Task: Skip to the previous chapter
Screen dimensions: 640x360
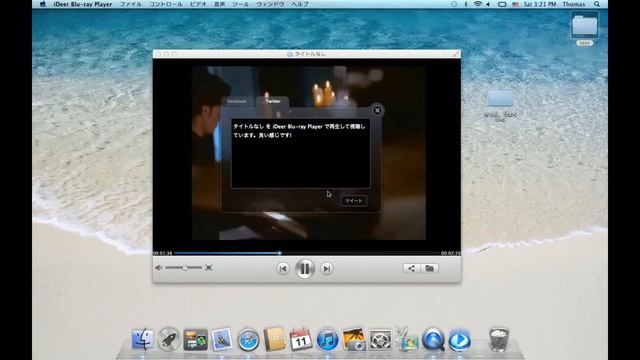Action: click(283, 269)
